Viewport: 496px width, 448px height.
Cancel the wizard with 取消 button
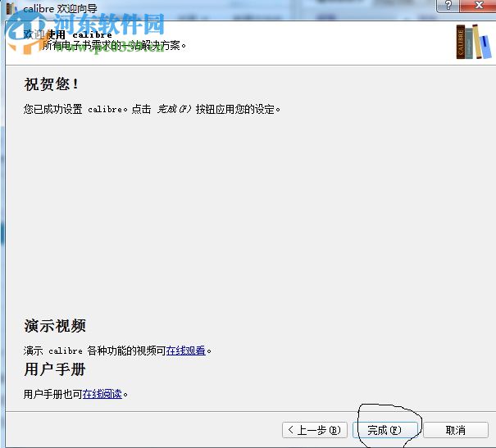coord(456,430)
